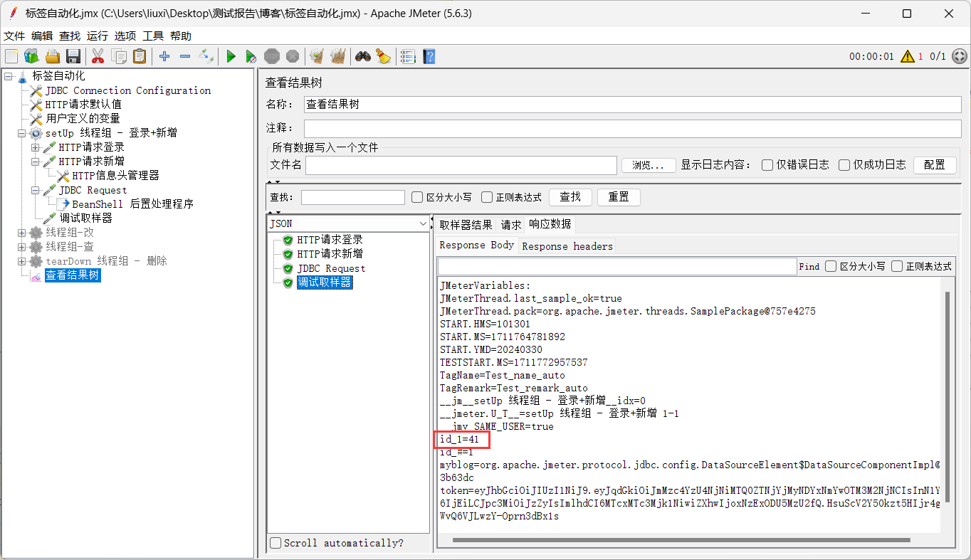The width and height of the screenshot is (971, 560).
Task: Collapse the 标签自动化 test plan node
Action: (9, 76)
